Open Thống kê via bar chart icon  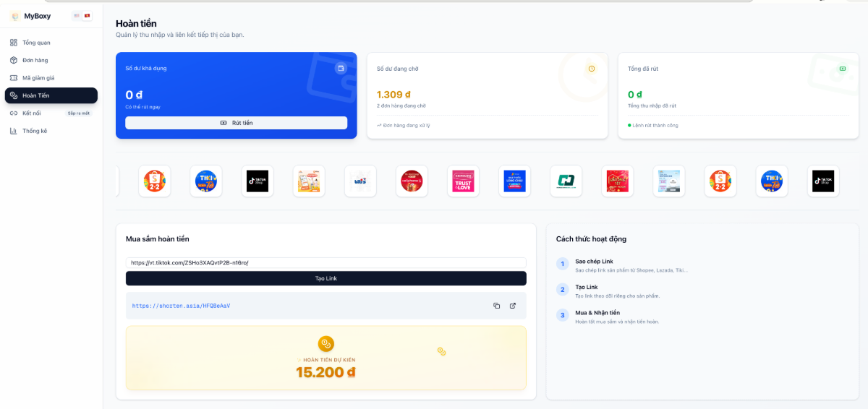point(14,131)
